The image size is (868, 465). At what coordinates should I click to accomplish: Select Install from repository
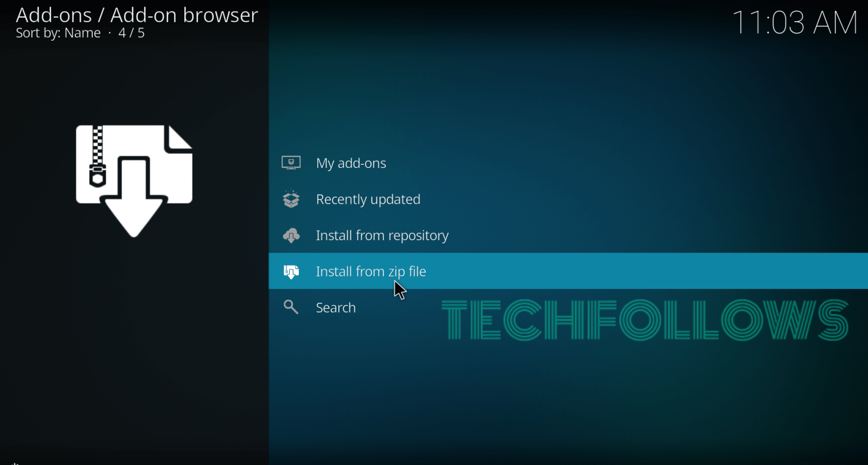(568, 235)
